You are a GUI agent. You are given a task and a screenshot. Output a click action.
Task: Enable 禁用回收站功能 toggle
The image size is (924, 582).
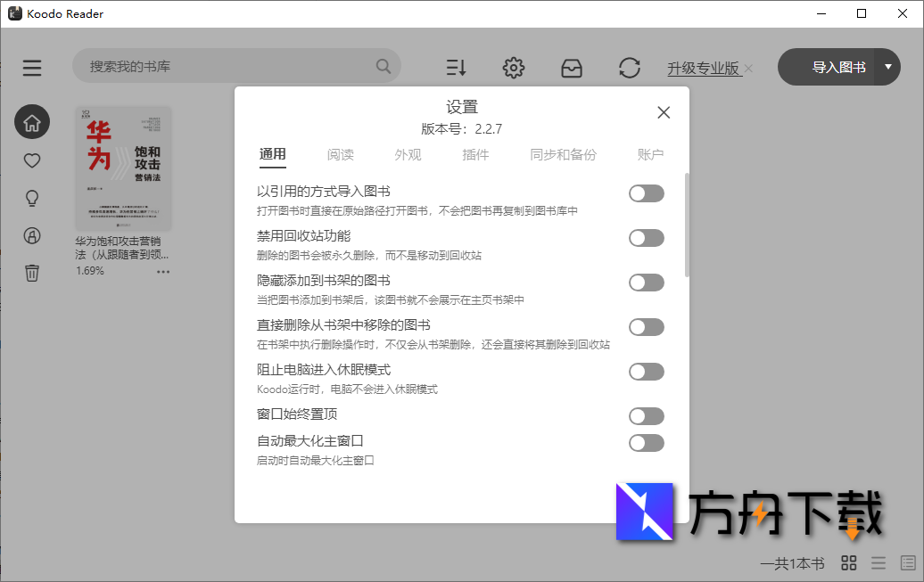click(x=646, y=238)
